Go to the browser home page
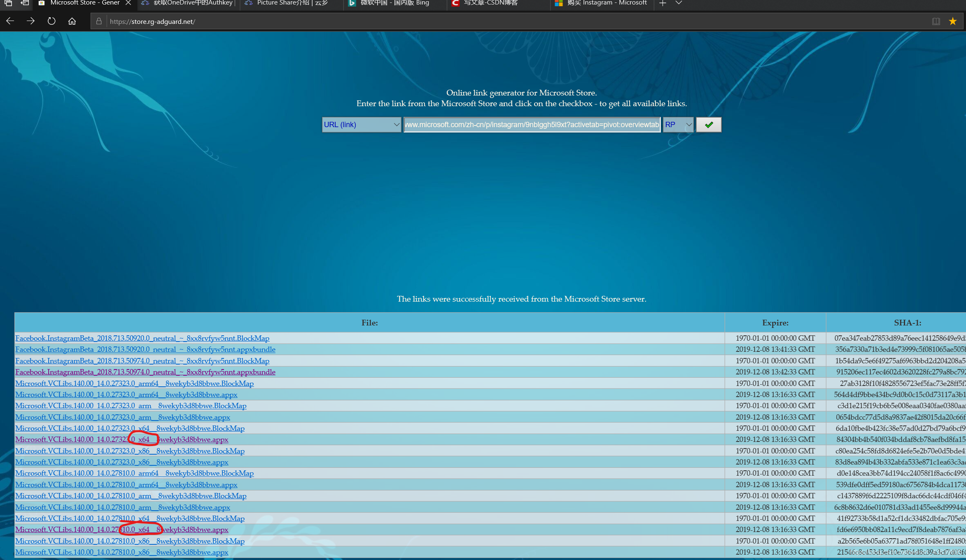This screenshot has height=560, width=966. pyautogui.click(x=72, y=21)
